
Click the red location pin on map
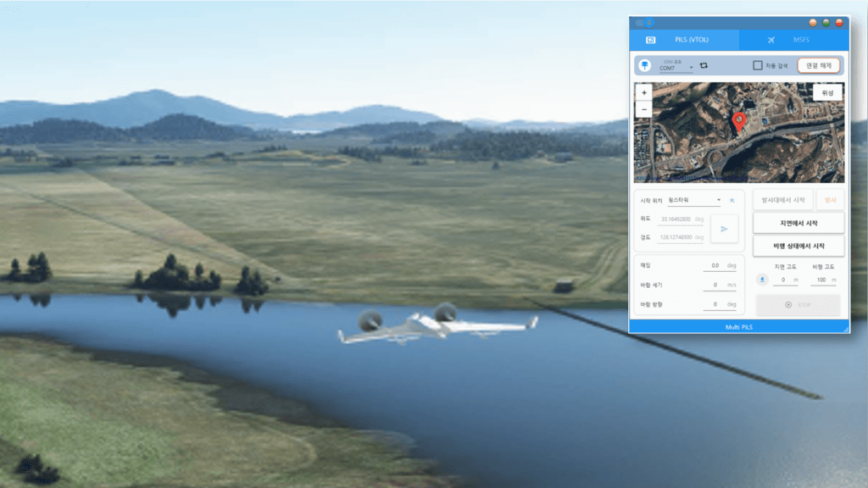click(x=738, y=122)
